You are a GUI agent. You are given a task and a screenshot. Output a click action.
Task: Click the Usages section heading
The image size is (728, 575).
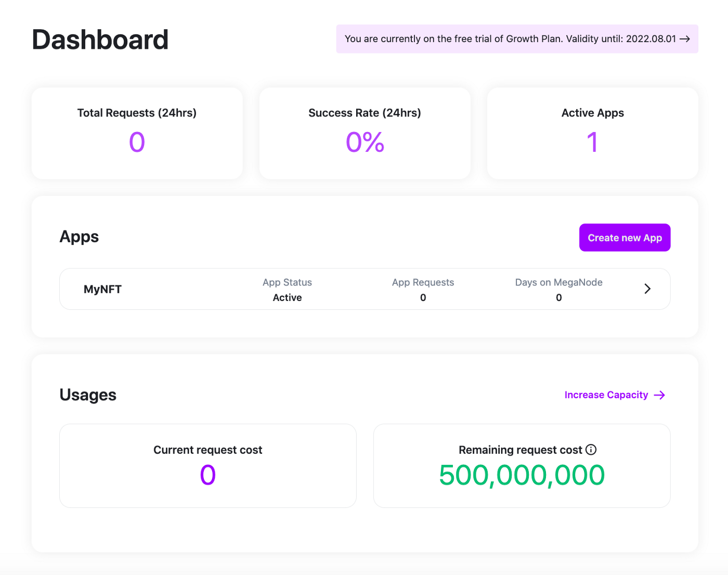tap(88, 395)
